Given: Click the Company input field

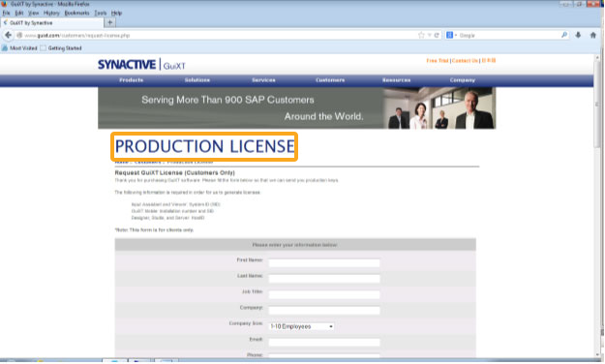Looking at the screenshot, I should (324, 311).
